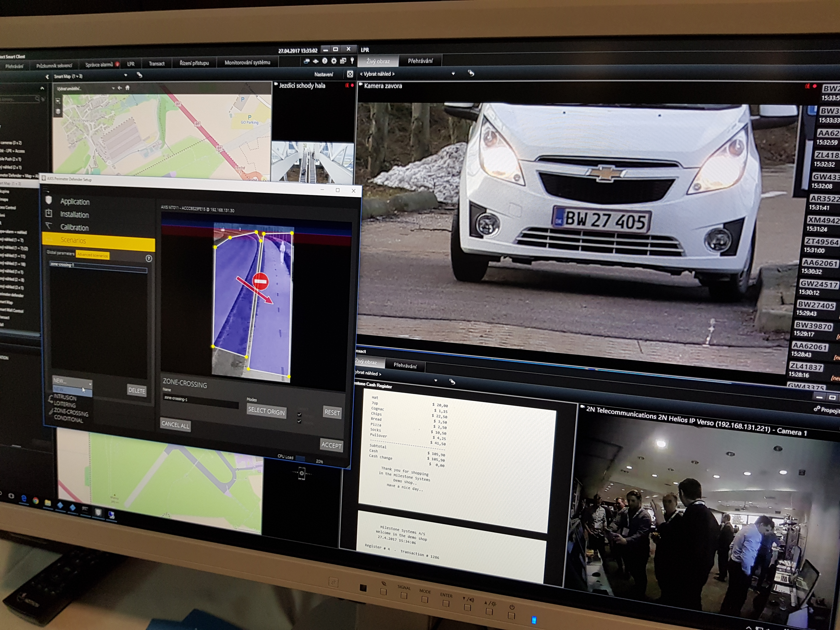Open the Monitorování systému tab
The height and width of the screenshot is (630, 840).
pyautogui.click(x=247, y=62)
